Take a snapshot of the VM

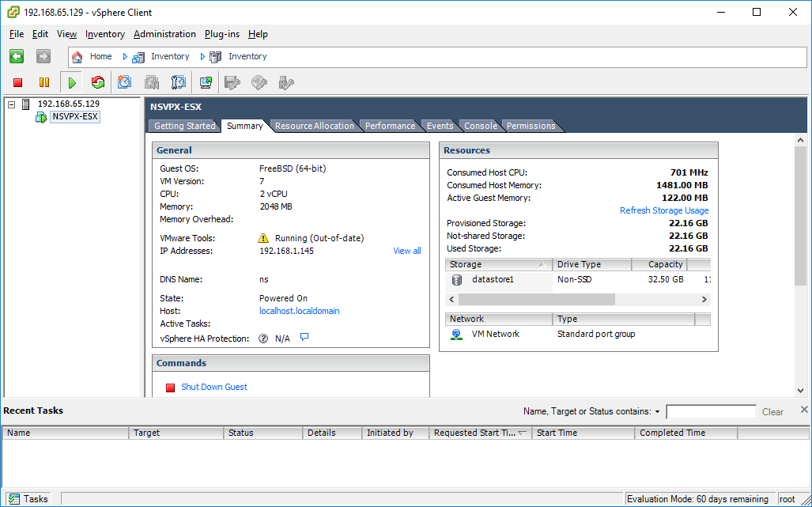[x=124, y=81]
